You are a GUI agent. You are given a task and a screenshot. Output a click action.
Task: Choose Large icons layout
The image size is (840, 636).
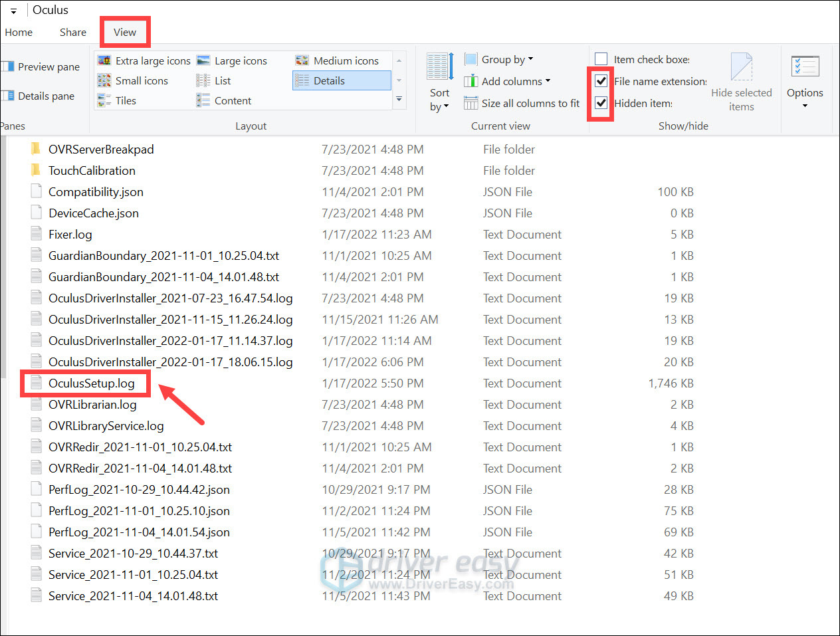(232, 60)
